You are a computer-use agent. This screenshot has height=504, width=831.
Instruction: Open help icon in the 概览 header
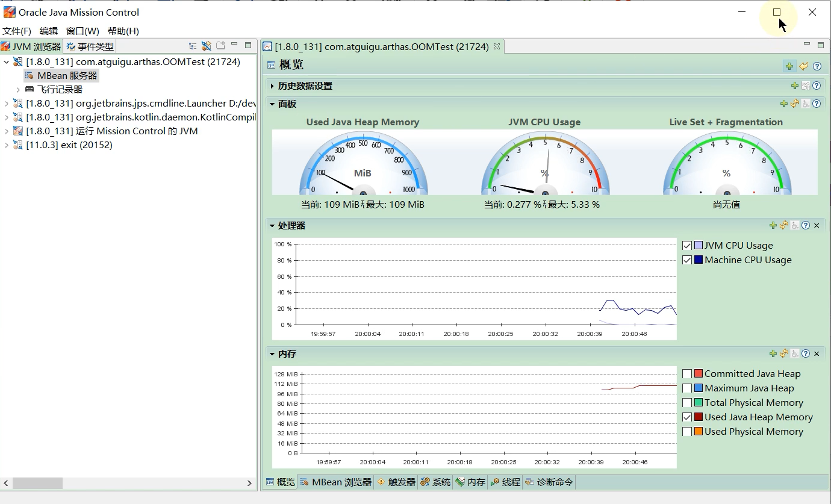[817, 66]
